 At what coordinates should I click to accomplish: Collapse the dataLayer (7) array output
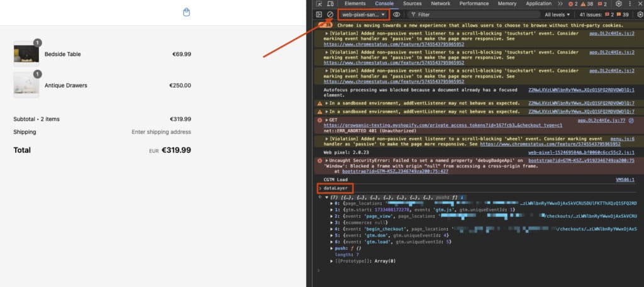click(x=326, y=198)
